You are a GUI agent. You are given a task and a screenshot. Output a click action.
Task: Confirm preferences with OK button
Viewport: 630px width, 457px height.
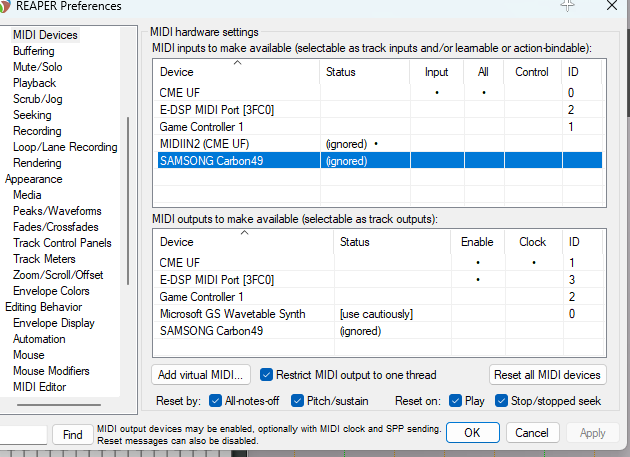(x=472, y=432)
